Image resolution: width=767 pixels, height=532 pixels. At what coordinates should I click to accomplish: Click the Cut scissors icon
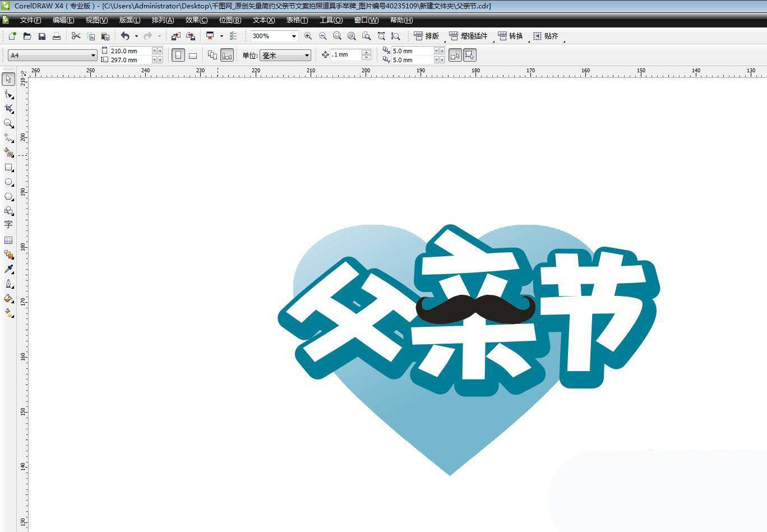[x=76, y=36]
